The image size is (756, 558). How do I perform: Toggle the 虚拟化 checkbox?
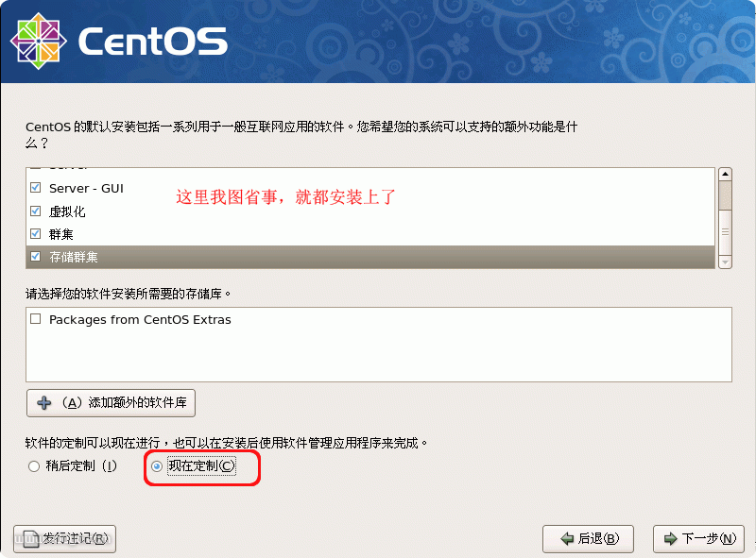tap(36, 211)
